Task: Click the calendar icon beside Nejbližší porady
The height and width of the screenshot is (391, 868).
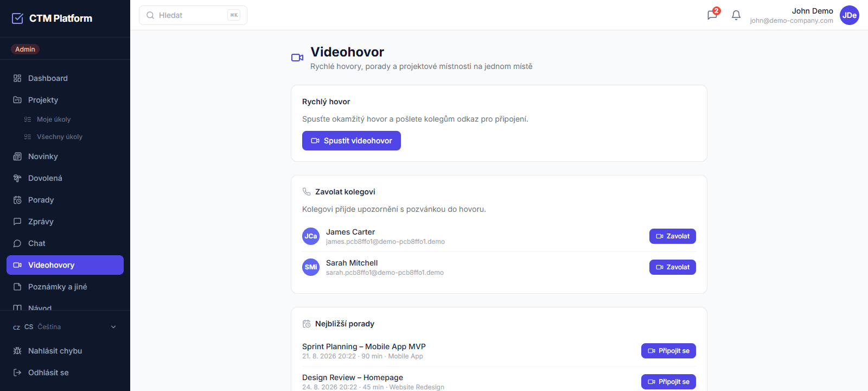Action: point(307,324)
